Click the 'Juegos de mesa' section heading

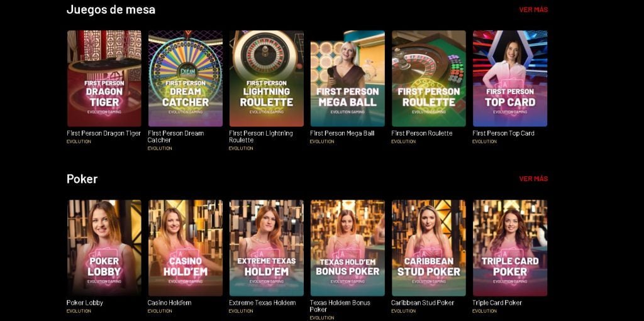111,9
